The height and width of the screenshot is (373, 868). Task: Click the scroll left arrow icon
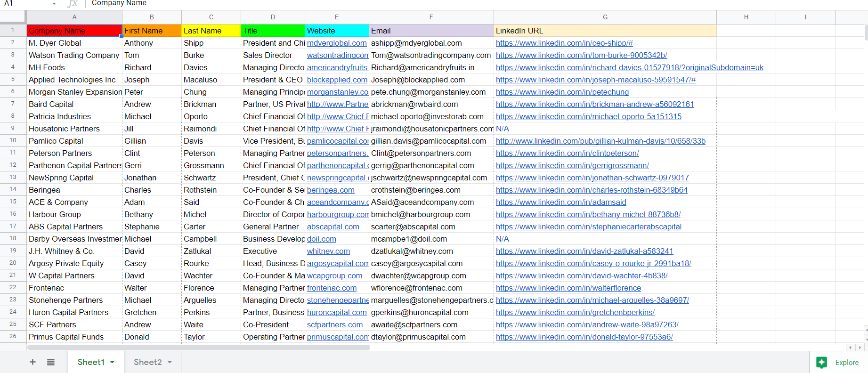coord(851,348)
